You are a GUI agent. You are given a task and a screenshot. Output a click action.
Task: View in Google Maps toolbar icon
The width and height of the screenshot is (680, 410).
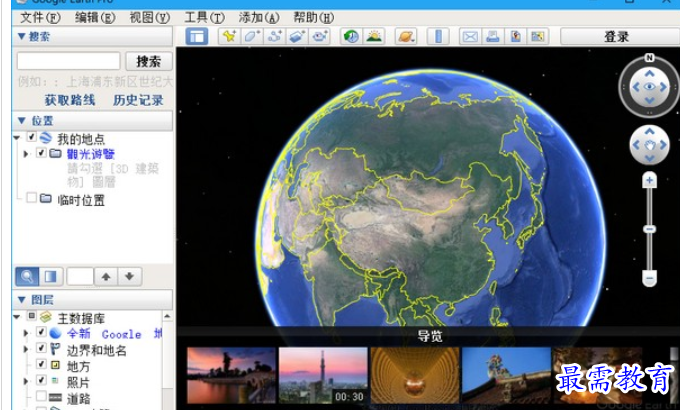[x=538, y=36]
